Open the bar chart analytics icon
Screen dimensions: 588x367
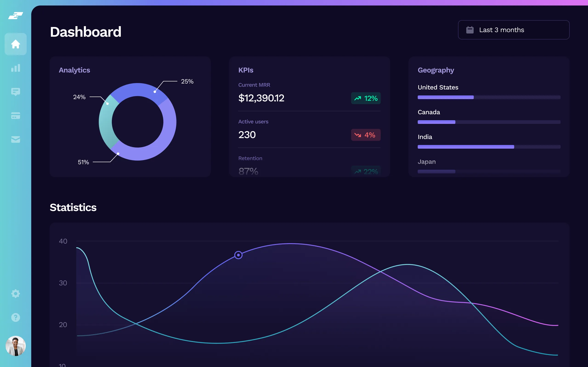point(16,68)
